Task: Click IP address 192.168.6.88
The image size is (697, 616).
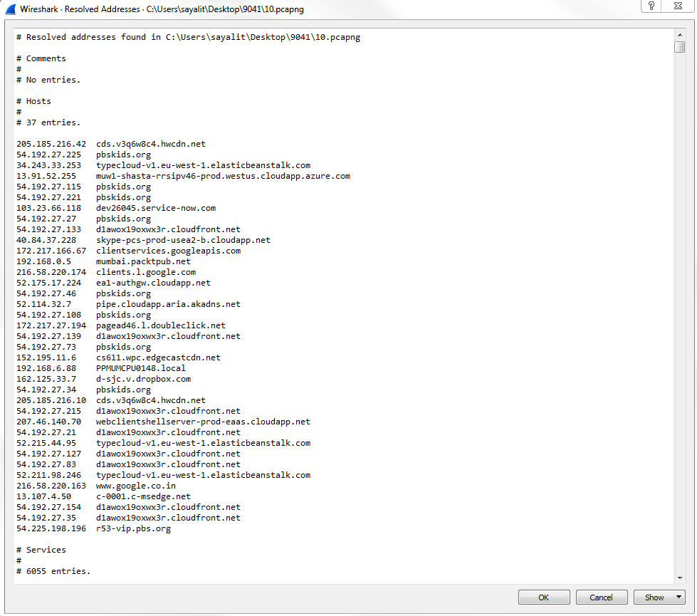Action: (x=46, y=368)
